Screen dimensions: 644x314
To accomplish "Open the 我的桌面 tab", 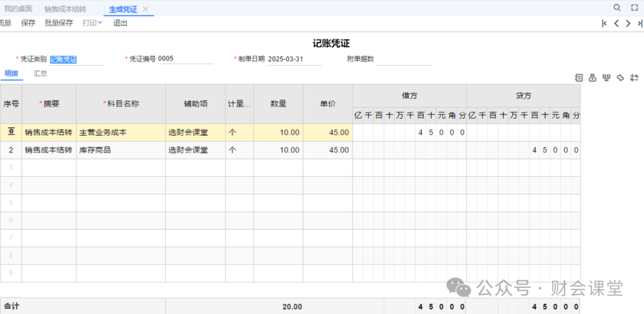I will tap(18, 9).
